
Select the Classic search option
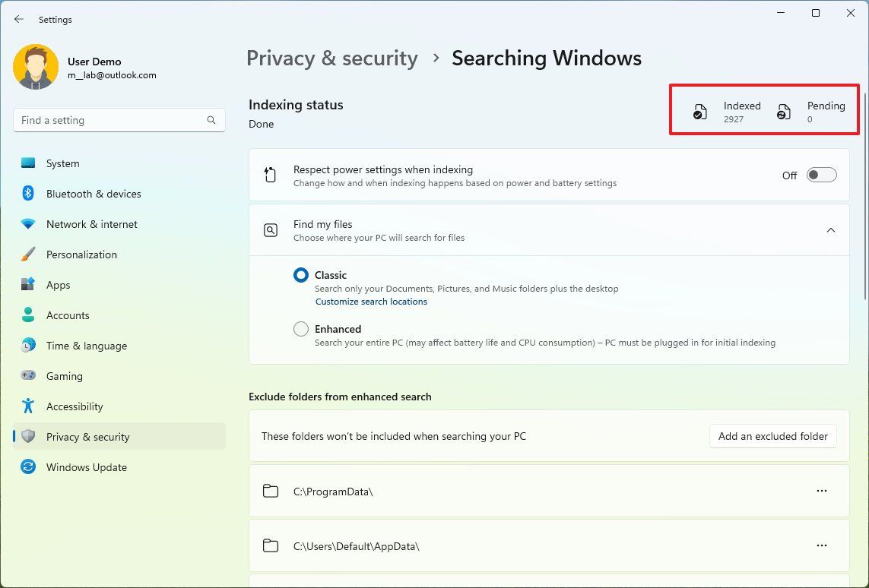[x=300, y=275]
